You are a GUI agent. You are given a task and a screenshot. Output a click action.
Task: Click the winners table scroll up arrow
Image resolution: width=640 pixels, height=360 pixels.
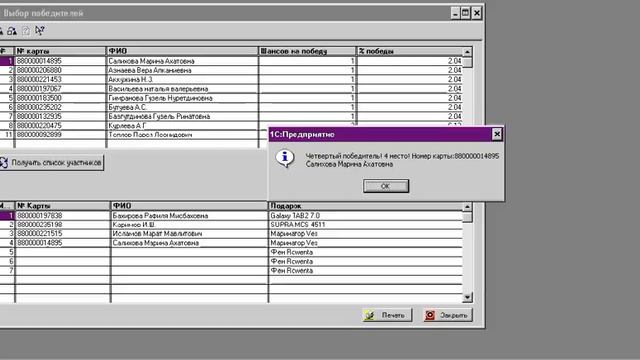[467, 206]
